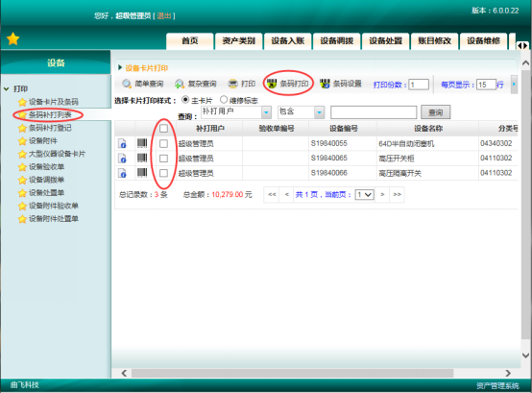The height and width of the screenshot is (393, 532).
Task: Click the 打印 printer icon
Action: pos(232,84)
